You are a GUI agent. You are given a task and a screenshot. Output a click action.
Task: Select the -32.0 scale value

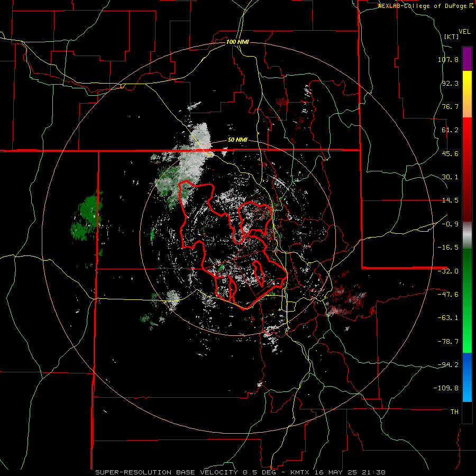point(448,271)
